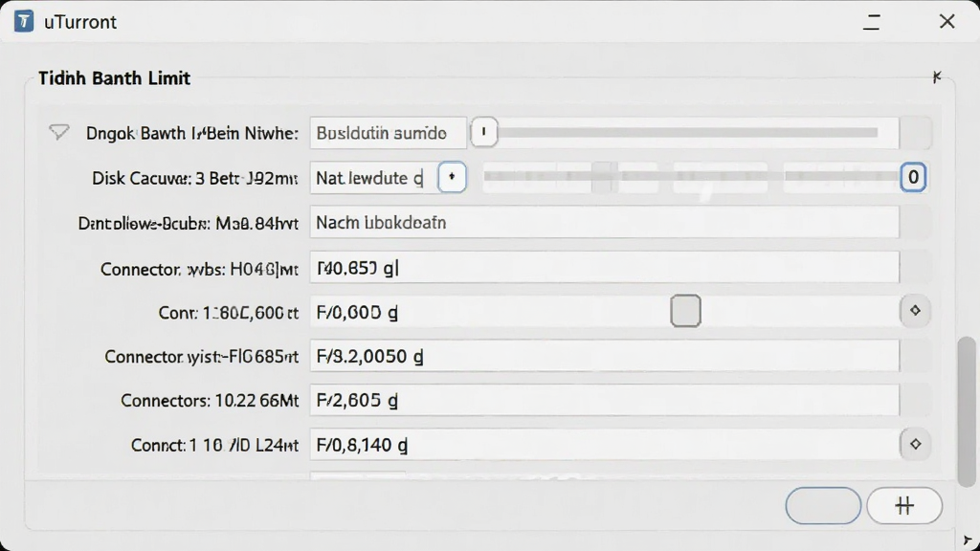Click the button with the hash symbol
This screenshot has width=980, height=551.
pos(904,505)
